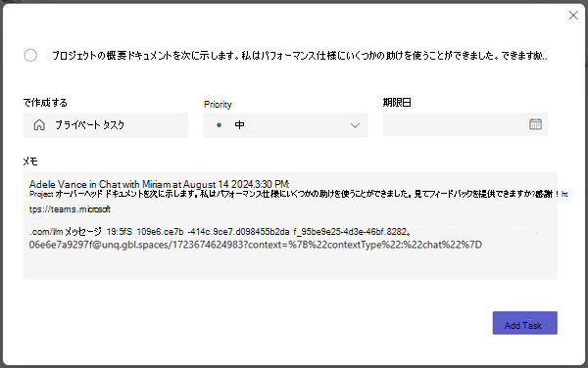Click the tps://teams.microsoft link text

coord(70,208)
